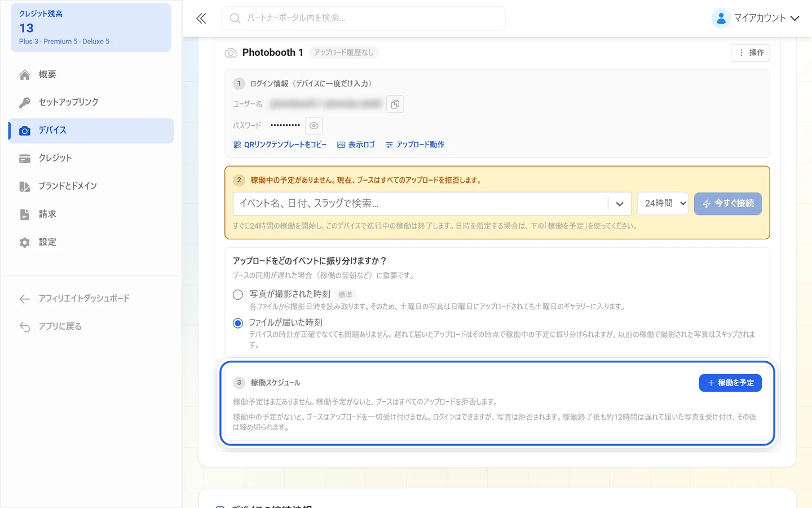This screenshot has width=812, height=508.
Task: Open アップロード動作 link
Action: (415, 145)
